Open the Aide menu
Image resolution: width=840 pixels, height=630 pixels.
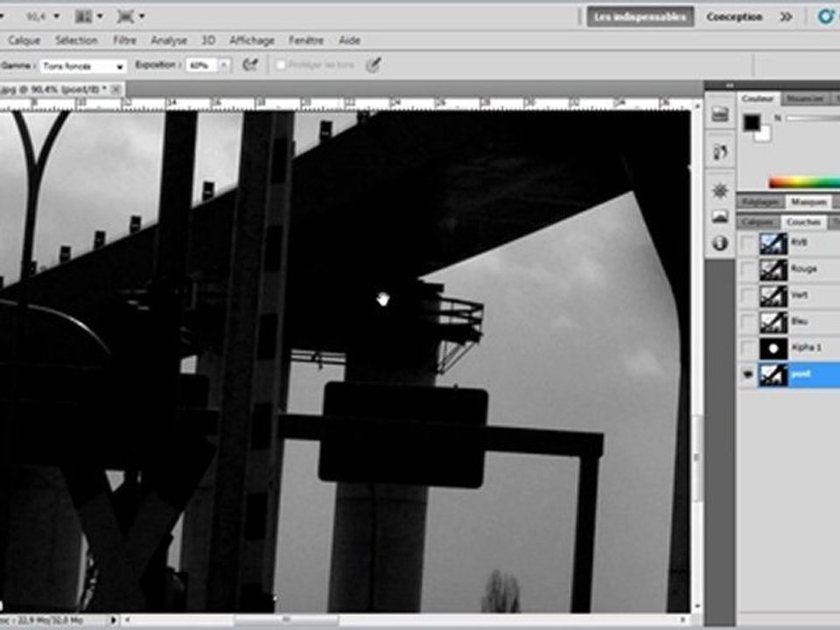[349, 40]
